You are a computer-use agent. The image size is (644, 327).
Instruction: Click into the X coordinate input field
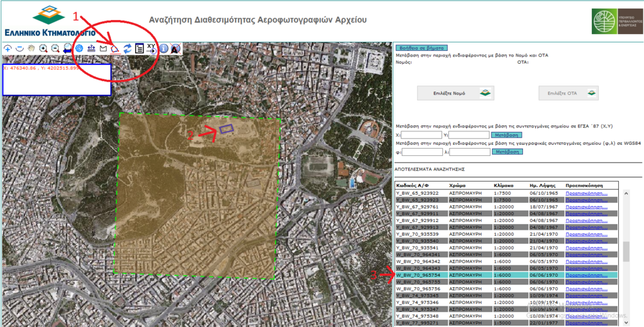point(422,135)
